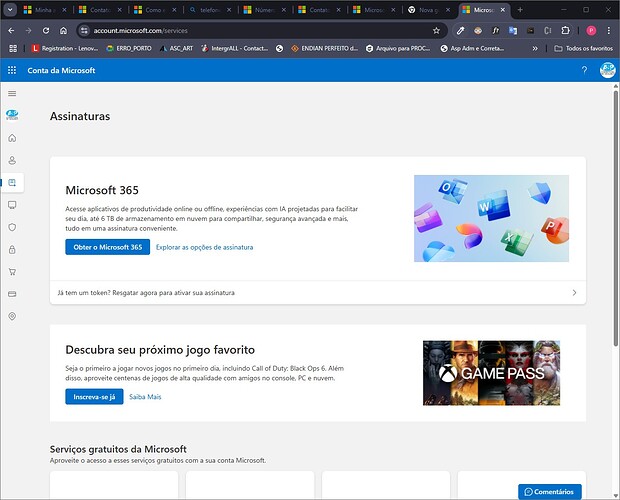This screenshot has width=620, height=500.
Task: Open the Your info person icon
Action: point(12,160)
